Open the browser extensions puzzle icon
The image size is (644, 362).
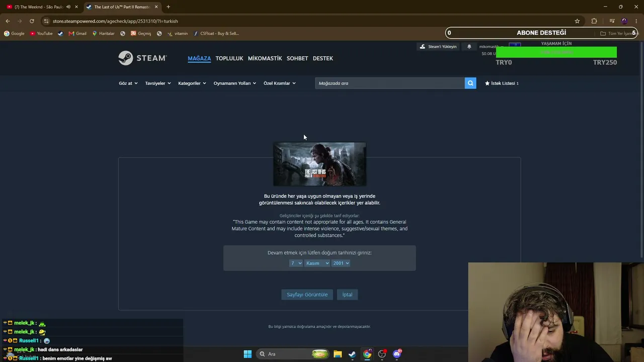click(x=594, y=21)
